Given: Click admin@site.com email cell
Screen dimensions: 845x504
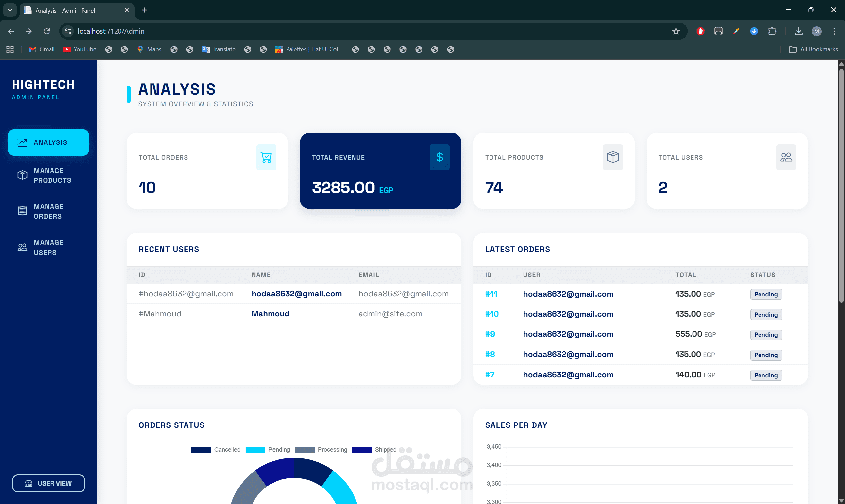Looking at the screenshot, I should (390, 313).
